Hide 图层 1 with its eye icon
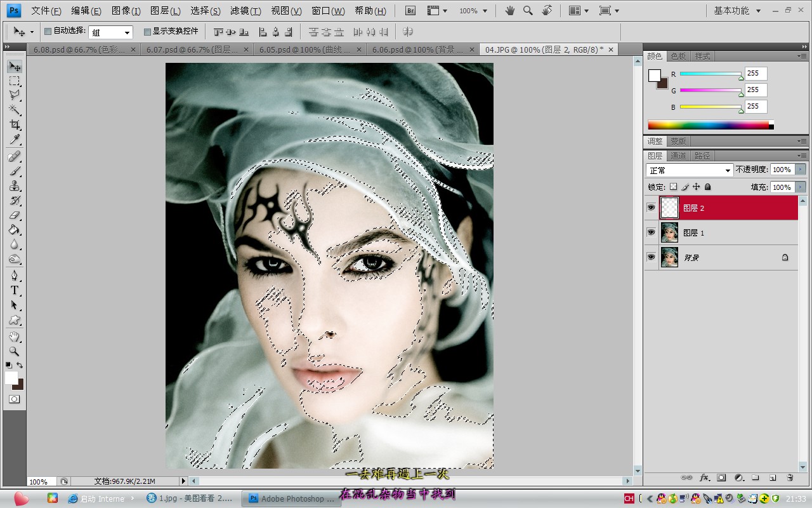 [x=651, y=232]
